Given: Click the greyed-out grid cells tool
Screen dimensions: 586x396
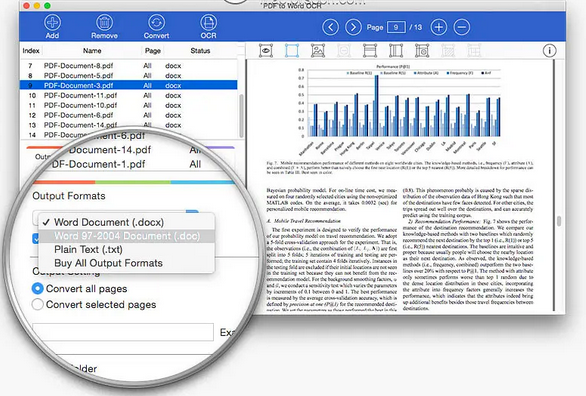Looking at the screenshot, I should 474,50.
